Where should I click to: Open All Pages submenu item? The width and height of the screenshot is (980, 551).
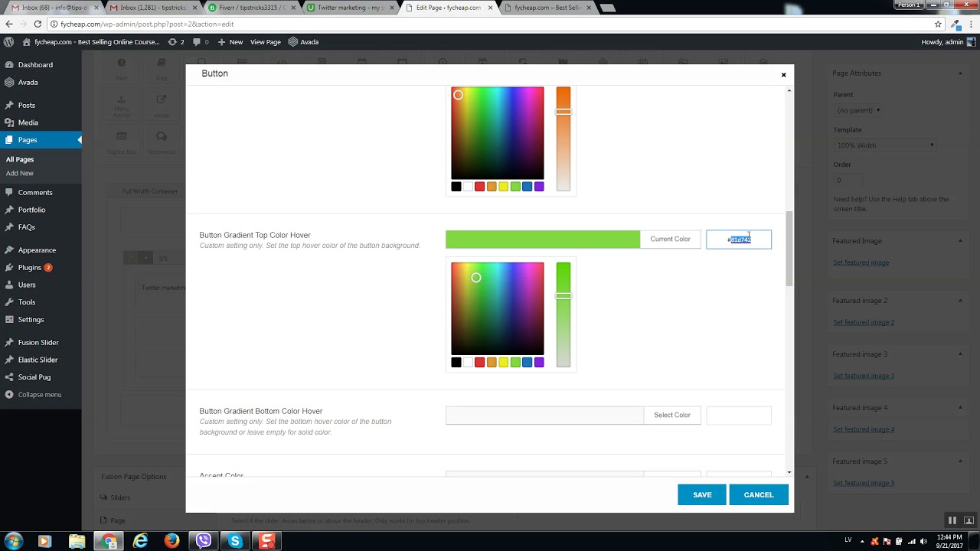tap(20, 159)
